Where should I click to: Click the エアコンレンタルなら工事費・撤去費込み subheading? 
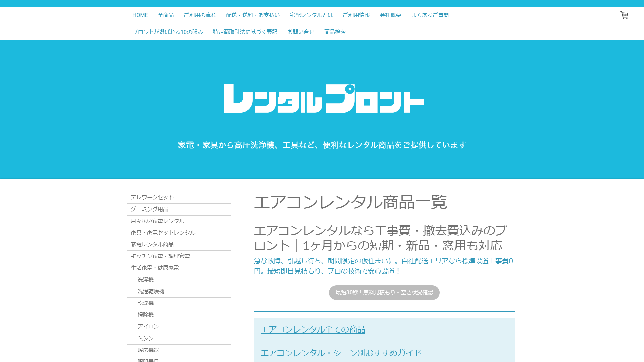[x=380, y=238]
